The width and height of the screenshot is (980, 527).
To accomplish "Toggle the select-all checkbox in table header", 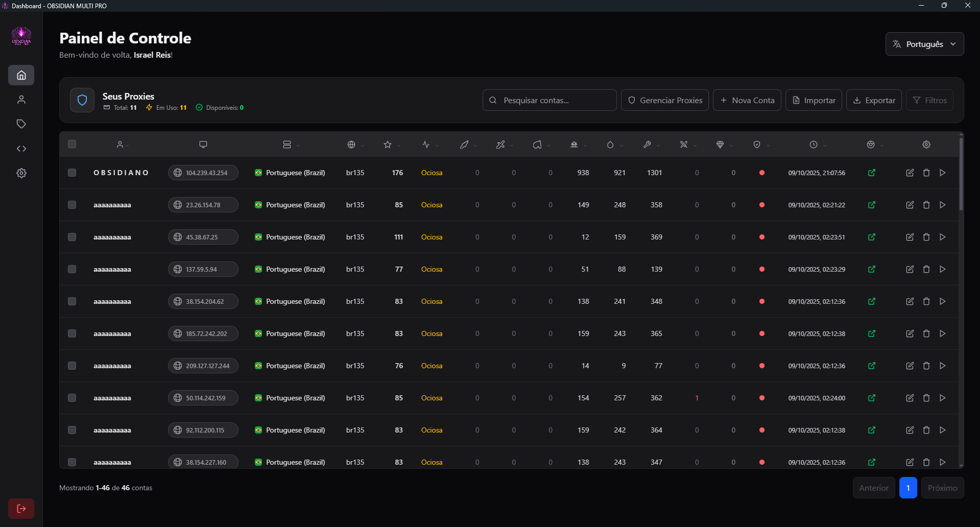I will 72,144.
